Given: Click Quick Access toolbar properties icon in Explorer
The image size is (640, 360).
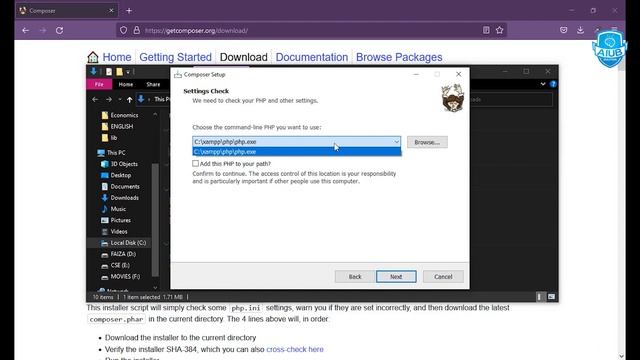Looking at the screenshot, I should [109, 72].
